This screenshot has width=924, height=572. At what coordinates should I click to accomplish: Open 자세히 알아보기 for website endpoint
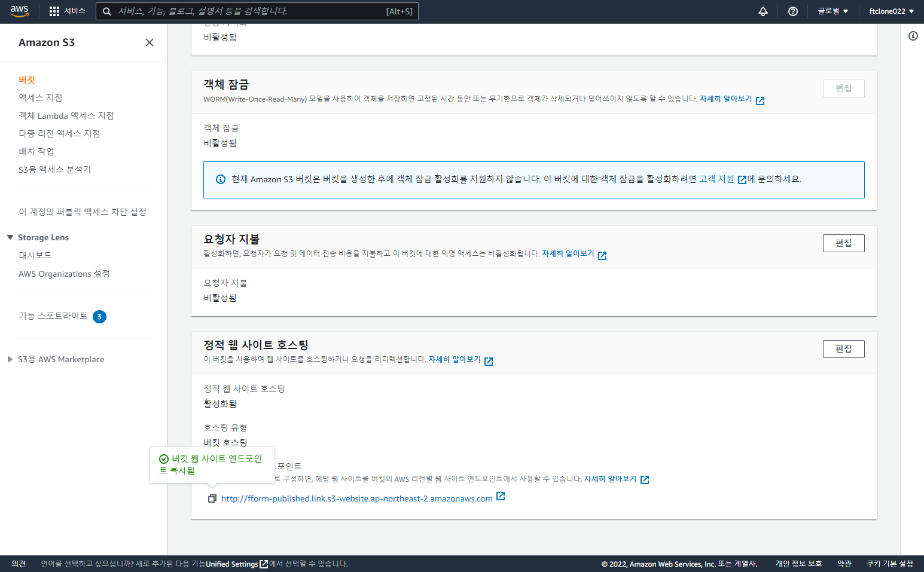[x=610, y=479]
